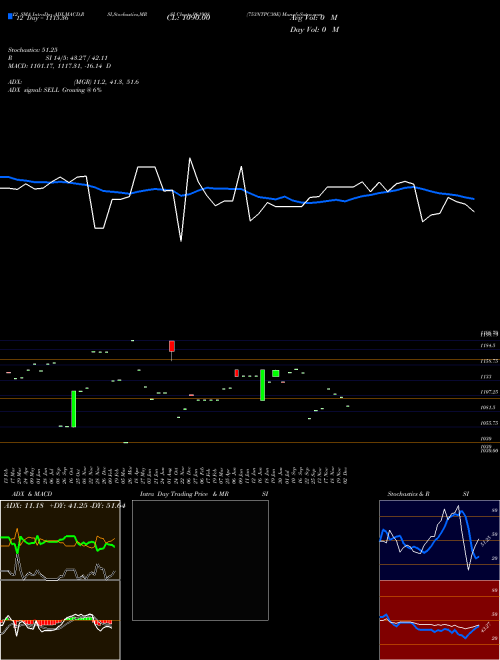
Task: Select the MACD values line
Action: [59, 66]
